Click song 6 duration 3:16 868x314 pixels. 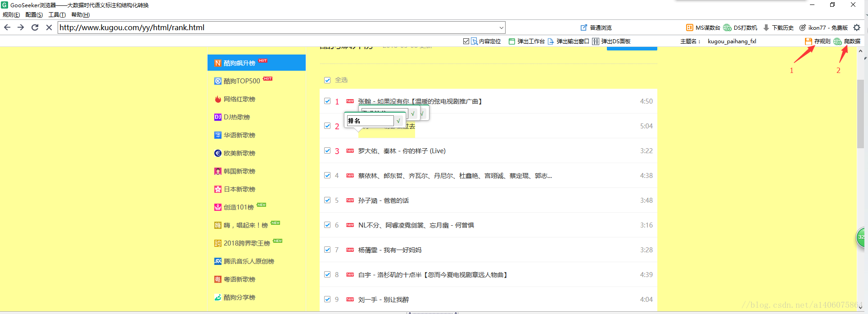pos(646,225)
